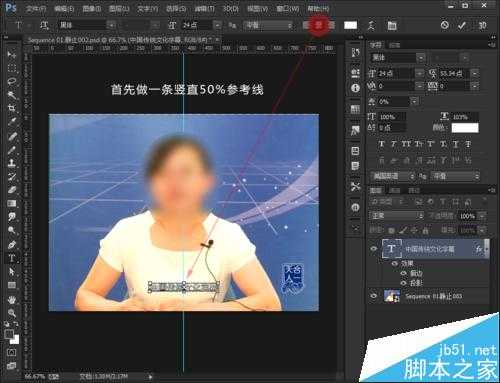The width and height of the screenshot is (500, 383).
Task: Select the Brush tool
Action: (12, 150)
